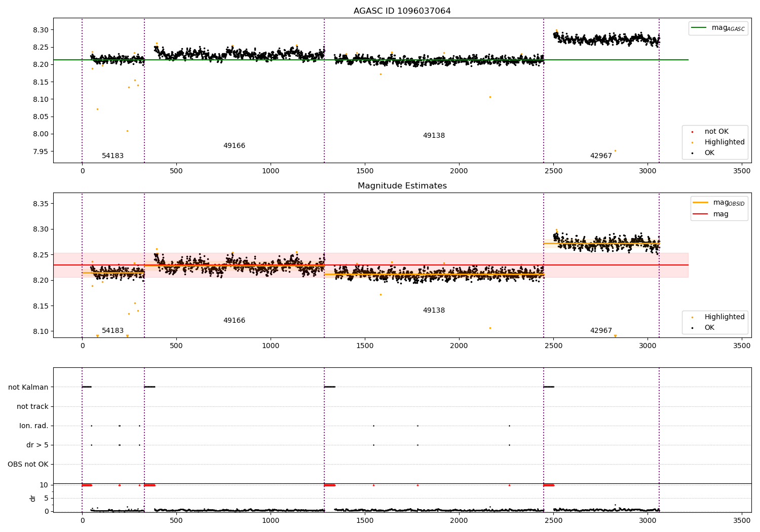760x532 pixels.
Task: Click x-tick 1500 under the middle plot
Action: coord(365,346)
